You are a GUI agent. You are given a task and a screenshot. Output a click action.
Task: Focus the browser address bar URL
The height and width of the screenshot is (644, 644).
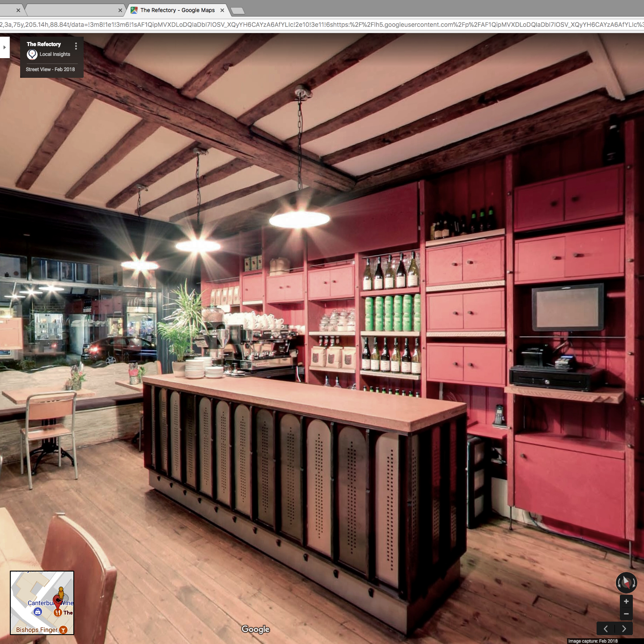tap(322, 25)
